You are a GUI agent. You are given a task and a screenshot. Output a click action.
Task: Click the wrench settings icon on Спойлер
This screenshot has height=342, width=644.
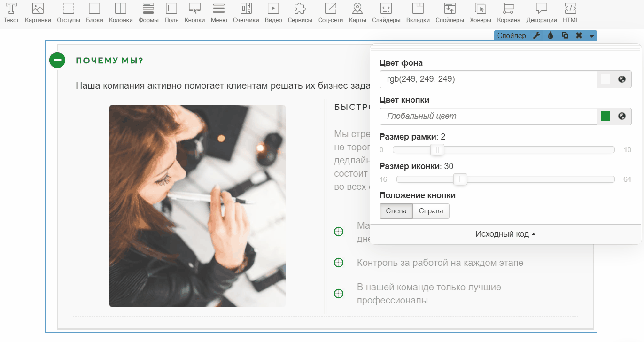[536, 36]
